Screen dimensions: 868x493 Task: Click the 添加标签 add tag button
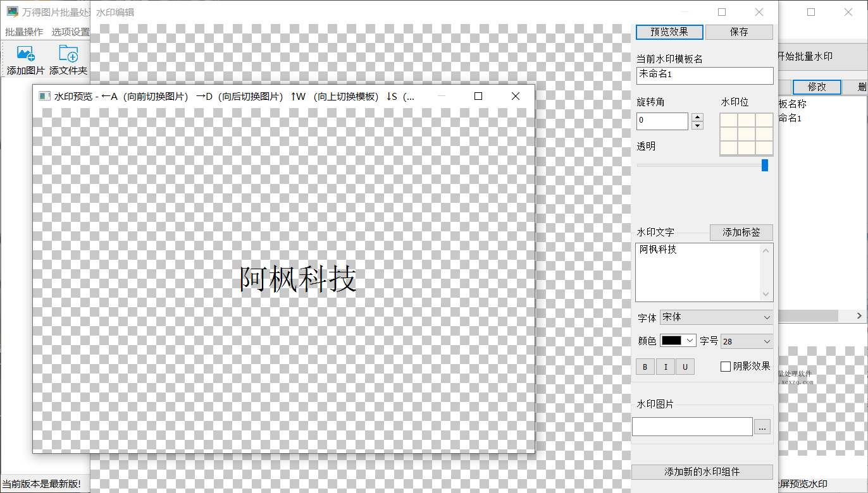[x=741, y=233]
